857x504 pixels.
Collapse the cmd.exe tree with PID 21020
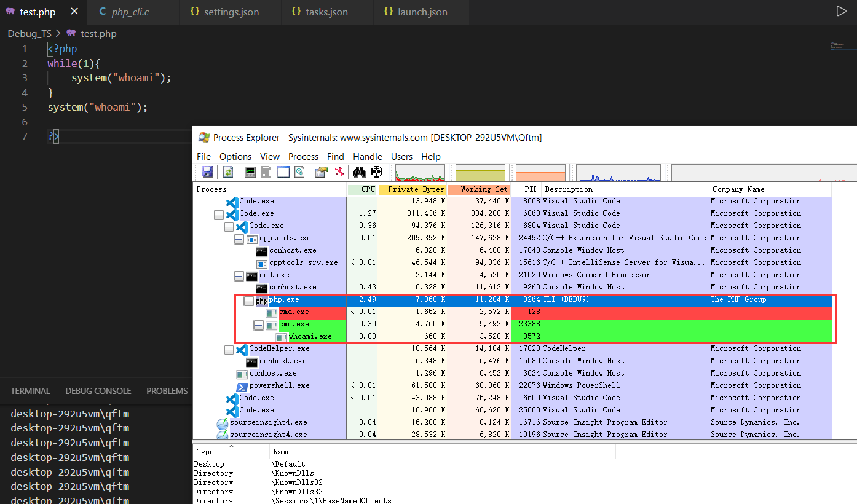point(239,276)
